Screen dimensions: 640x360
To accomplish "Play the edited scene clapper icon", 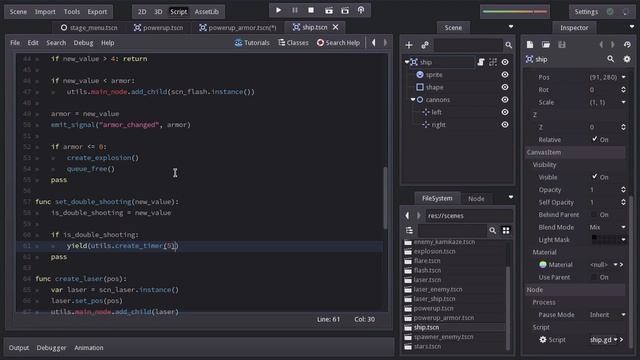I will pos(329,10).
